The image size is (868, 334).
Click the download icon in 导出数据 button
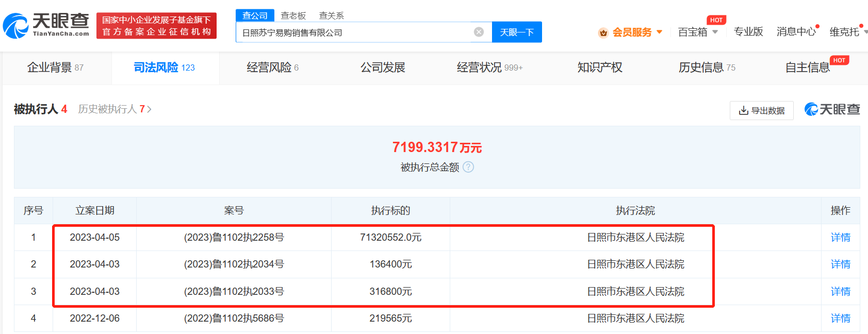pos(743,110)
